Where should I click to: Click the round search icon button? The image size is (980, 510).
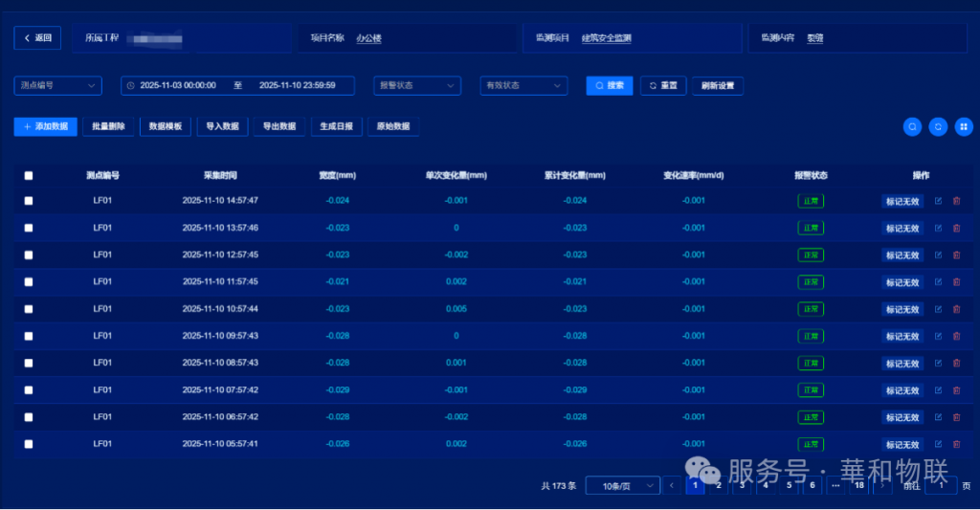click(912, 127)
